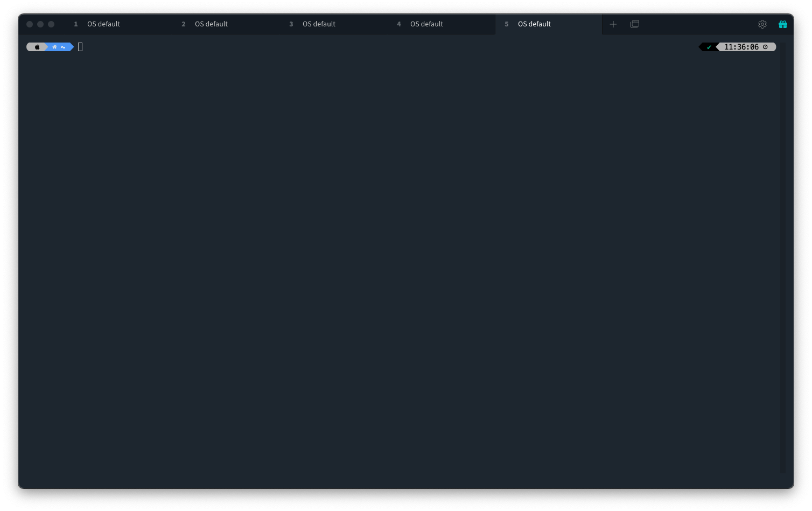Click the teal gift icon for updates

click(782, 24)
